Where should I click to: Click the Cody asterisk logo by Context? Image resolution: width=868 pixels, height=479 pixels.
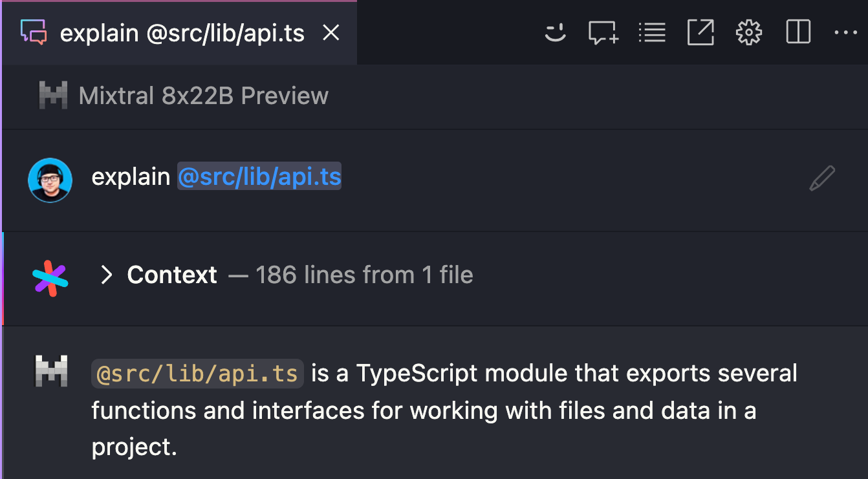50,279
